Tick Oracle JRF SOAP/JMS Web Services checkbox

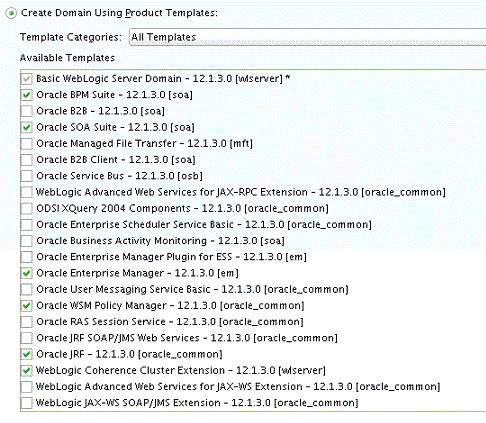pos(27,338)
